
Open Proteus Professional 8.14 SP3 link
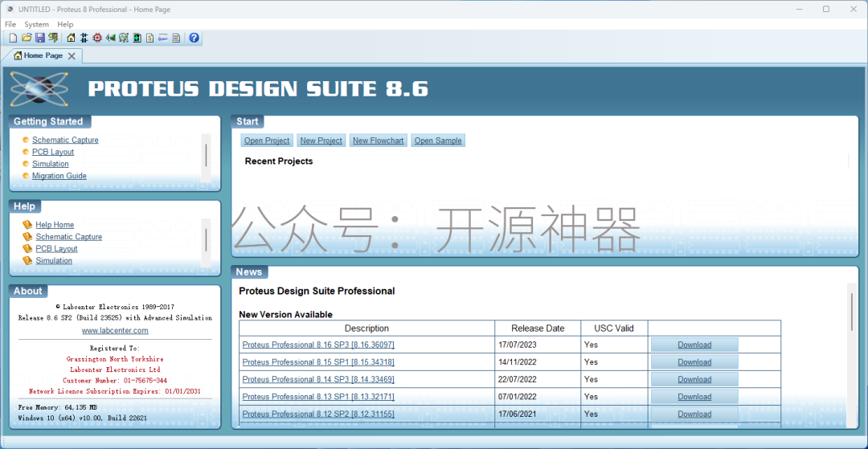(318, 379)
